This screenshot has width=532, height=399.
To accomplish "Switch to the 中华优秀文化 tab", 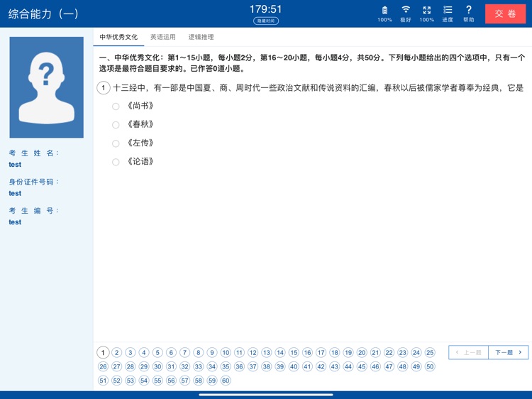I will pos(118,37).
